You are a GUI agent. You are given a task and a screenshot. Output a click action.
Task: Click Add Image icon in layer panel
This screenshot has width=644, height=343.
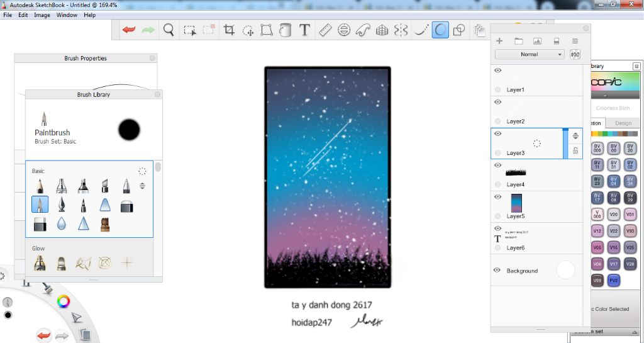[x=537, y=41]
